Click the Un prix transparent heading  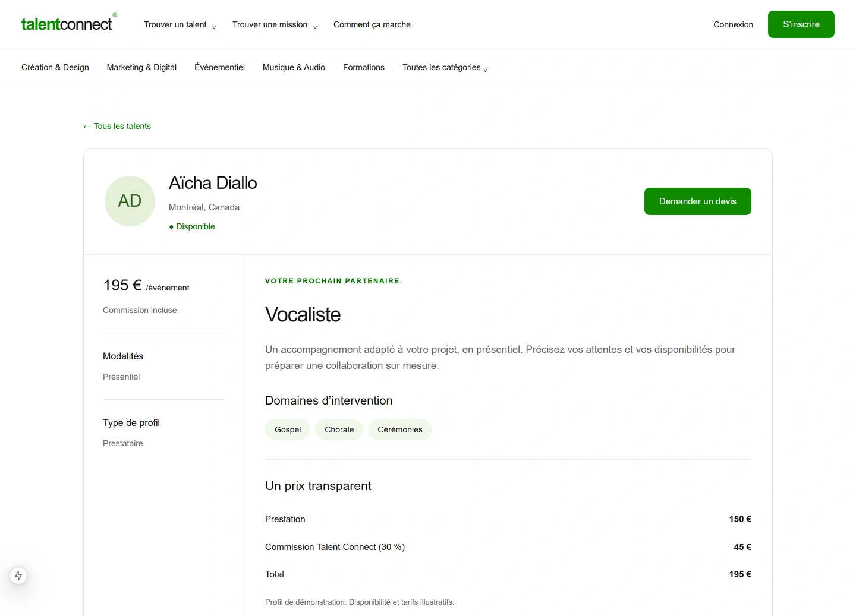[x=318, y=486]
